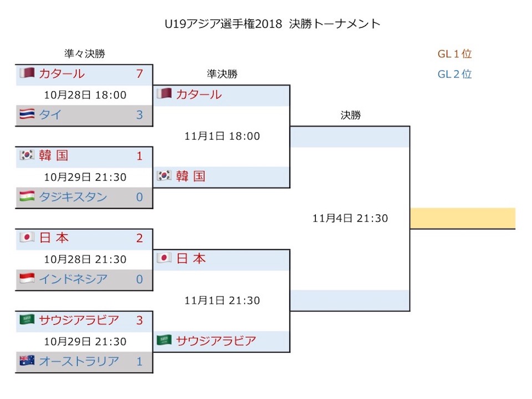Image resolution: width=532 pixels, height=399 pixels.
Task: Click the Qatar flag in the quarterfinal
Action: click(27, 73)
